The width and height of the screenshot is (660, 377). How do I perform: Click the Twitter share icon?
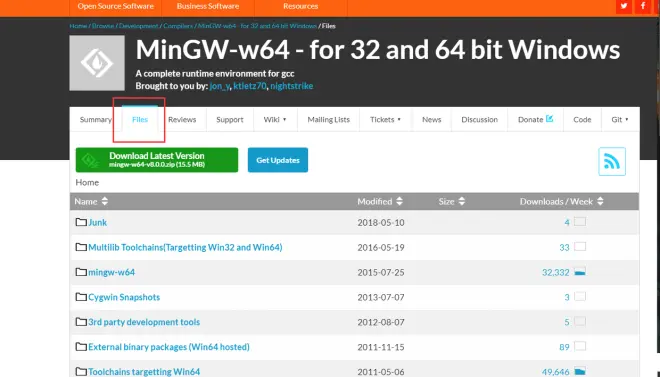pyautogui.click(x=624, y=6)
